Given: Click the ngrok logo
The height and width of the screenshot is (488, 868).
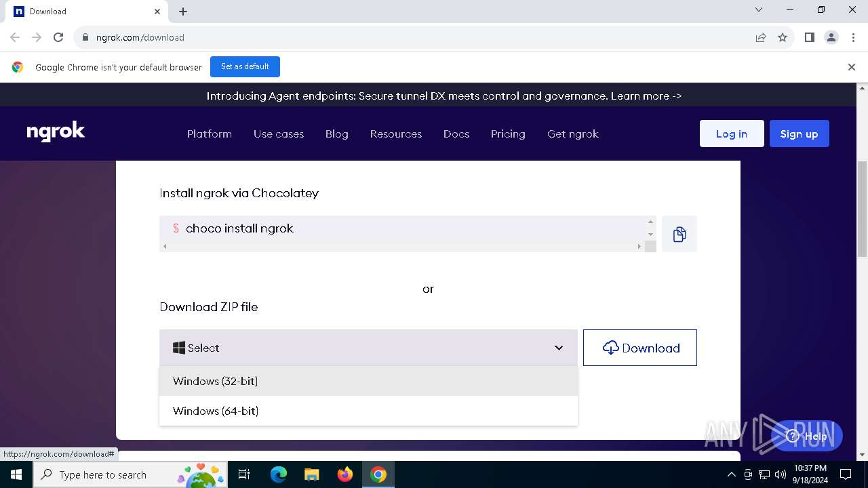Looking at the screenshot, I should click(56, 132).
